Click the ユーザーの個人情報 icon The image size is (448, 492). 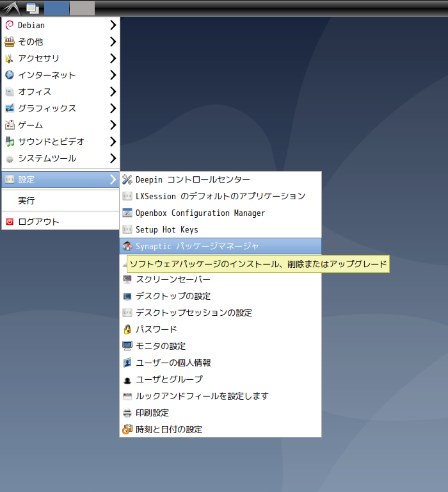tap(127, 363)
